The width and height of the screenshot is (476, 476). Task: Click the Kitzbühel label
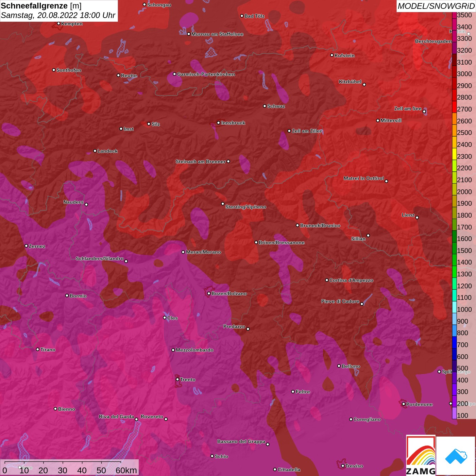tap(350, 82)
